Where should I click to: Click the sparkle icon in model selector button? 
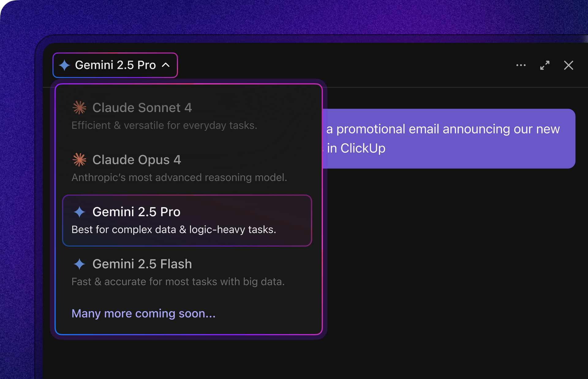coord(64,65)
